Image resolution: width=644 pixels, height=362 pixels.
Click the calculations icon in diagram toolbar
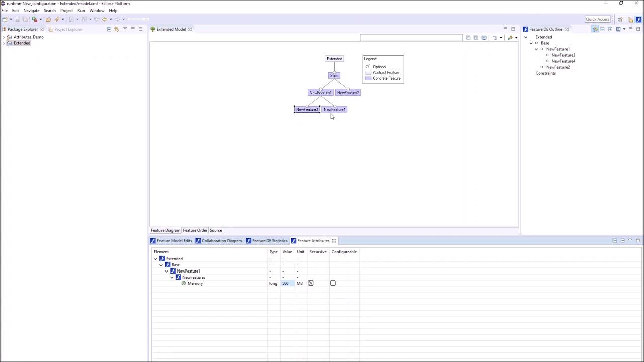(x=510, y=38)
